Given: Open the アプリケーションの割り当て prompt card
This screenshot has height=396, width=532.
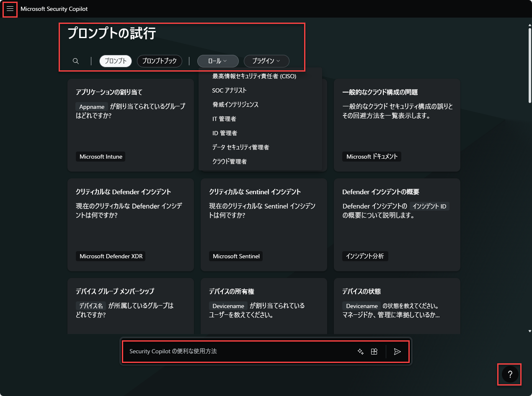Looking at the screenshot, I should point(131,125).
